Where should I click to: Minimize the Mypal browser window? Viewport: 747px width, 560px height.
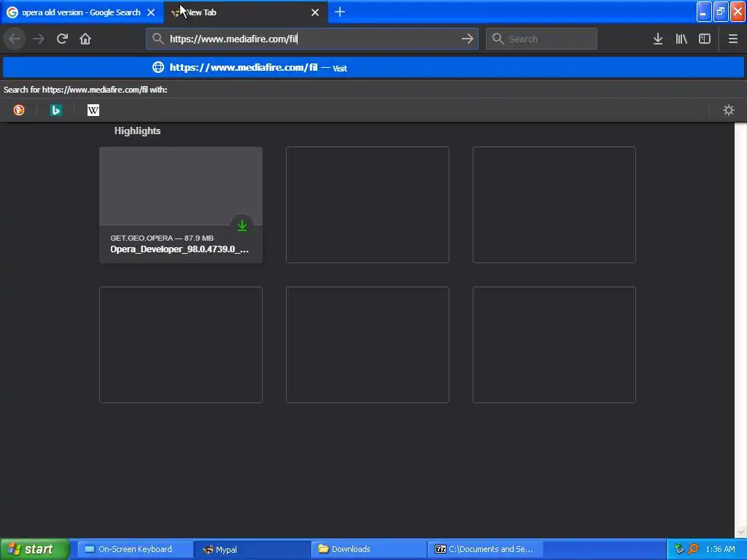pyautogui.click(x=704, y=12)
